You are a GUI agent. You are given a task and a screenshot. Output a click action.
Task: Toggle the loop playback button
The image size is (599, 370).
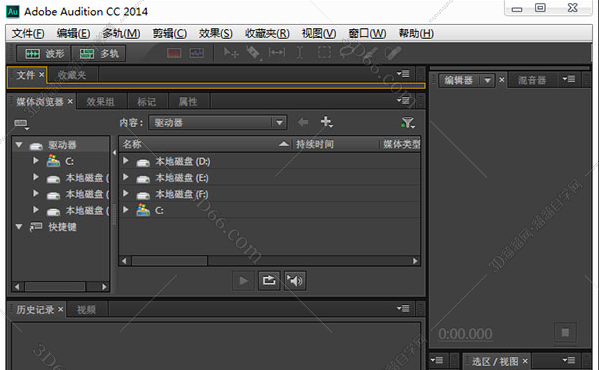point(269,281)
